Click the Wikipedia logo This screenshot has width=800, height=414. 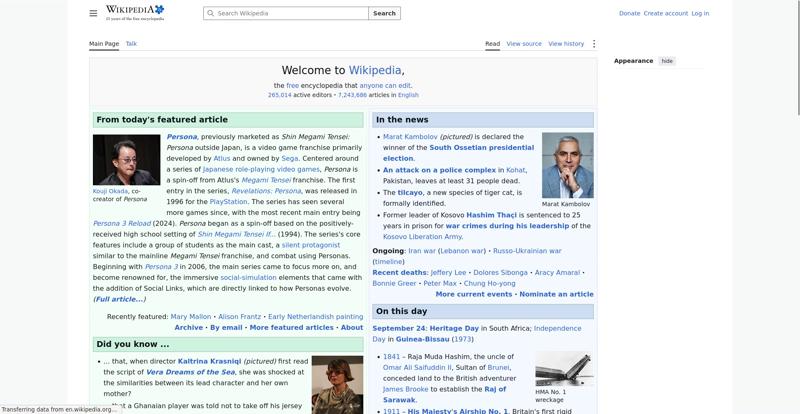click(135, 13)
